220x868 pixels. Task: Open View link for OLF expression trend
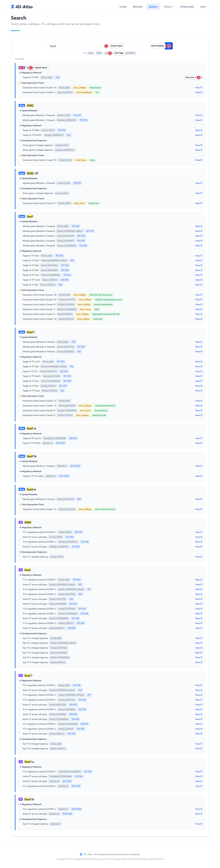click(x=198, y=92)
